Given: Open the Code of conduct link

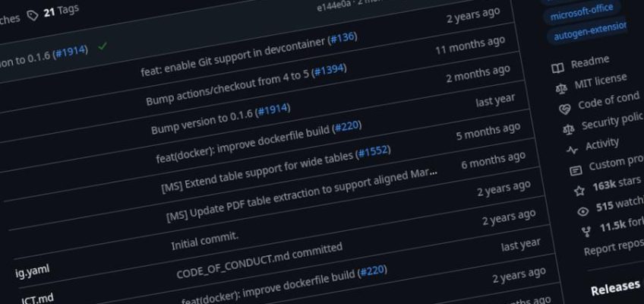Looking at the screenshot, I should point(608,102).
